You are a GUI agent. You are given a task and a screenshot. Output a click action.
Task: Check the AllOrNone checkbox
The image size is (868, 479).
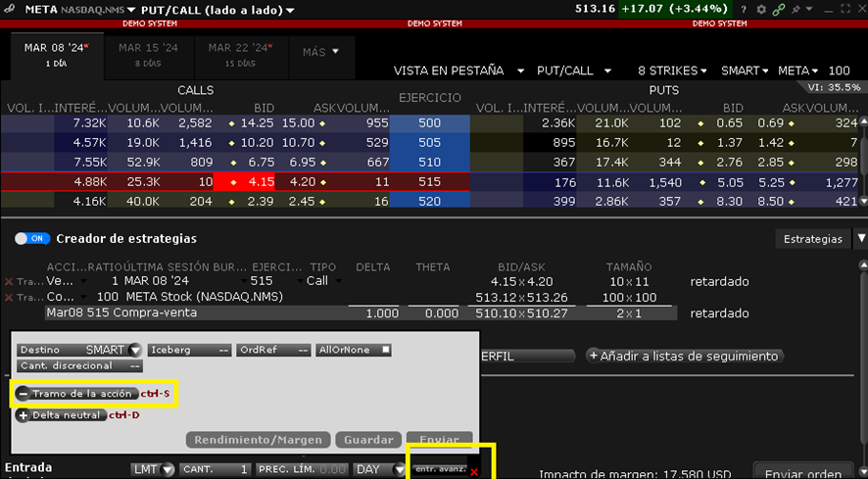tap(386, 350)
